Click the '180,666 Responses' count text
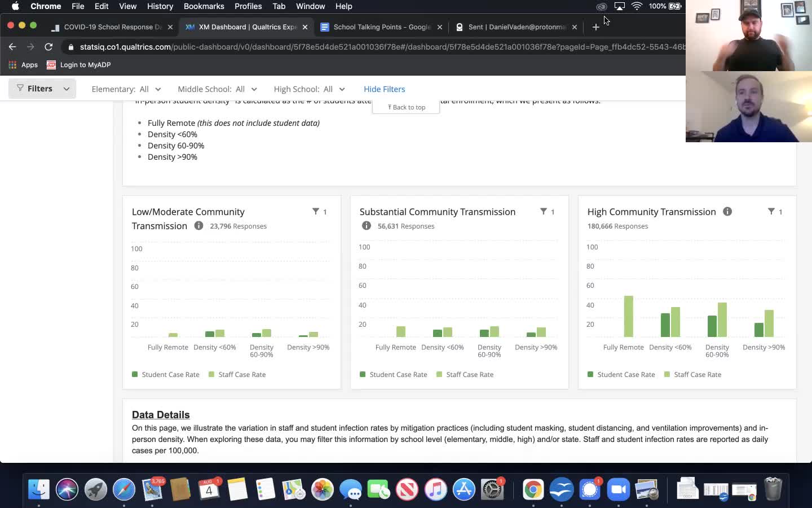 click(617, 226)
